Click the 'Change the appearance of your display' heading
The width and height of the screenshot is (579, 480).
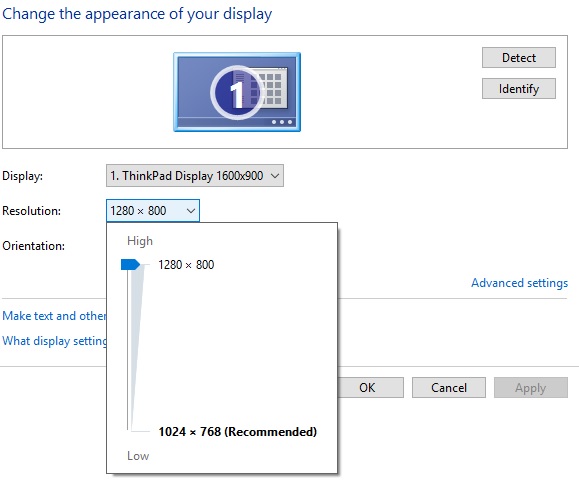point(137,14)
